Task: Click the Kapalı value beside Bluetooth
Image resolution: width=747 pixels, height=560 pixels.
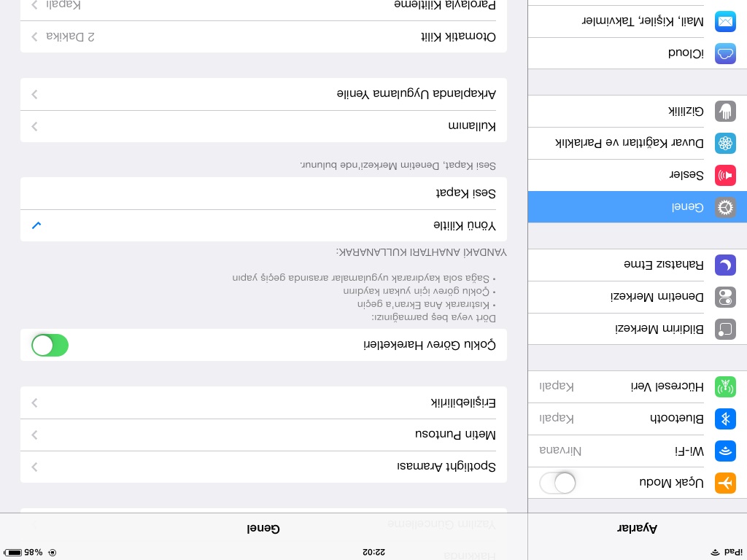Action: coord(557,419)
